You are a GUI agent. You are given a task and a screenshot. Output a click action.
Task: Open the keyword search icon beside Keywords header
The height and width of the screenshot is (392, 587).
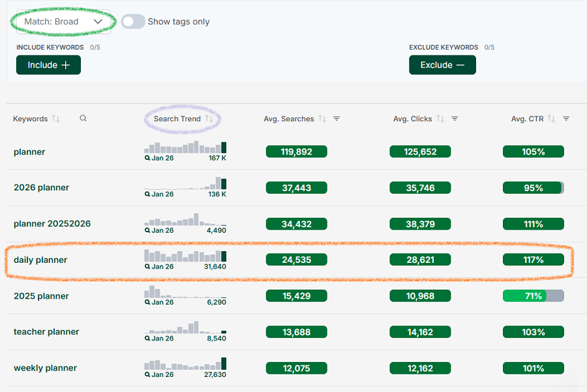(x=83, y=119)
